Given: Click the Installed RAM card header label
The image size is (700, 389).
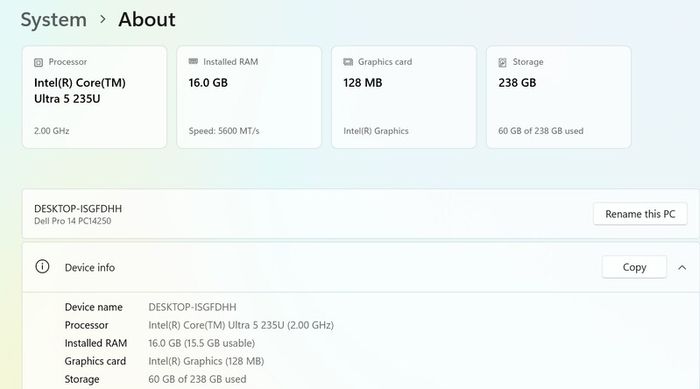Looking at the screenshot, I should click(x=231, y=62).
